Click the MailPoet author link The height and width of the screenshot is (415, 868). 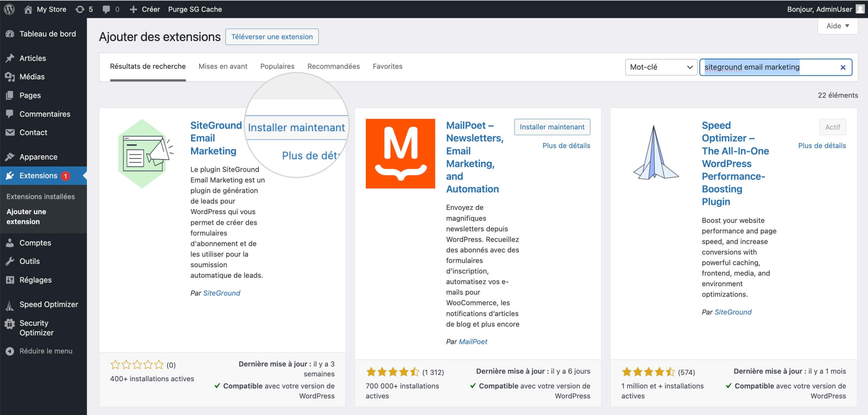(473, 341)
